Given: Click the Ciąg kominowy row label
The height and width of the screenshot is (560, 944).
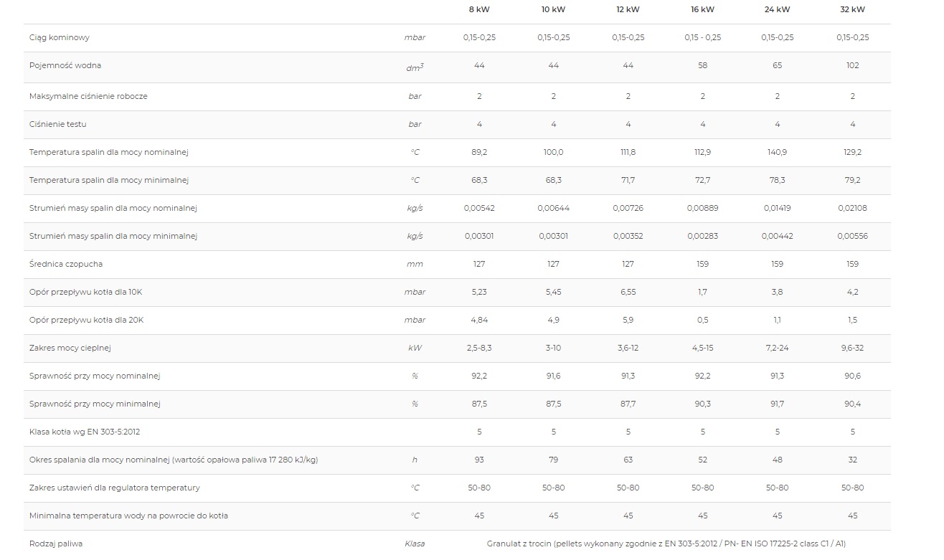Looking at the screenshot, I should coord(60,37).
